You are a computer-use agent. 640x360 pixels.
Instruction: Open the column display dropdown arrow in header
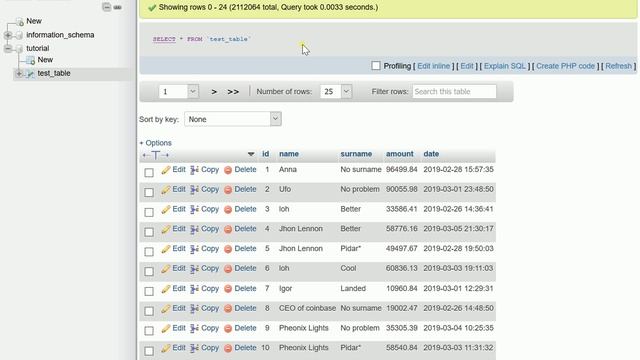coord(251,154)
